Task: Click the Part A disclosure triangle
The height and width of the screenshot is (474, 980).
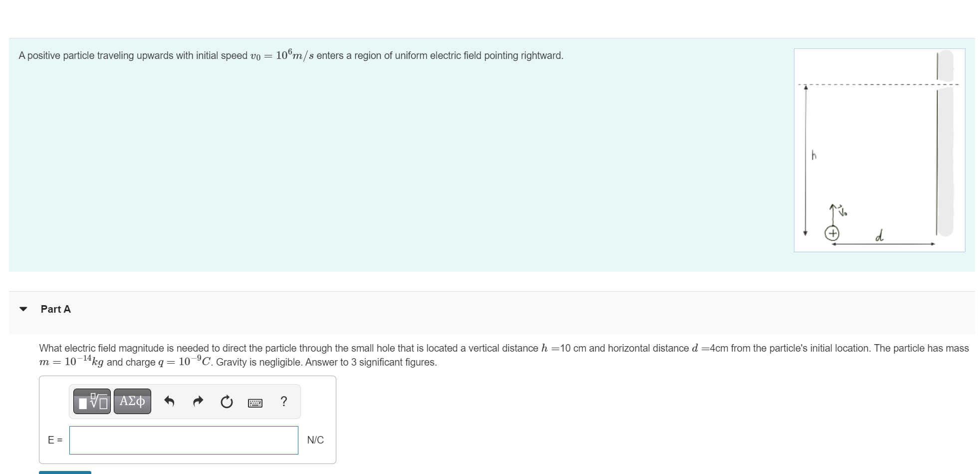Action: click(23, 309)
